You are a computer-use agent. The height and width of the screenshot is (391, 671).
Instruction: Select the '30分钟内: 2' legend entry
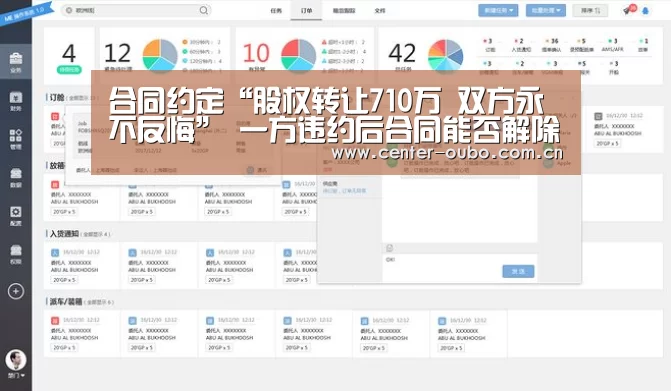click(x=201, y=42)
